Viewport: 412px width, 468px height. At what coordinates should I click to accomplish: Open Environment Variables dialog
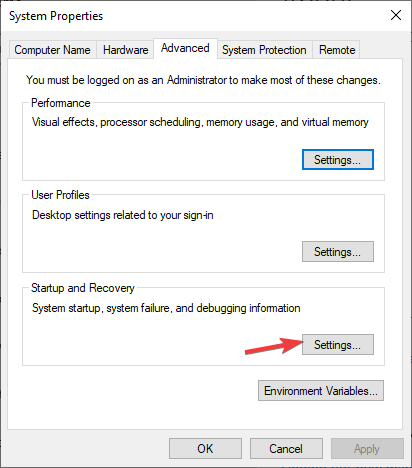click(321, 390)
